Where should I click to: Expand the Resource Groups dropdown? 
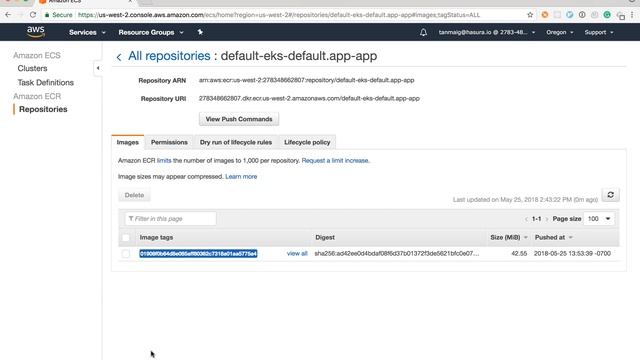tap(151, 32)
